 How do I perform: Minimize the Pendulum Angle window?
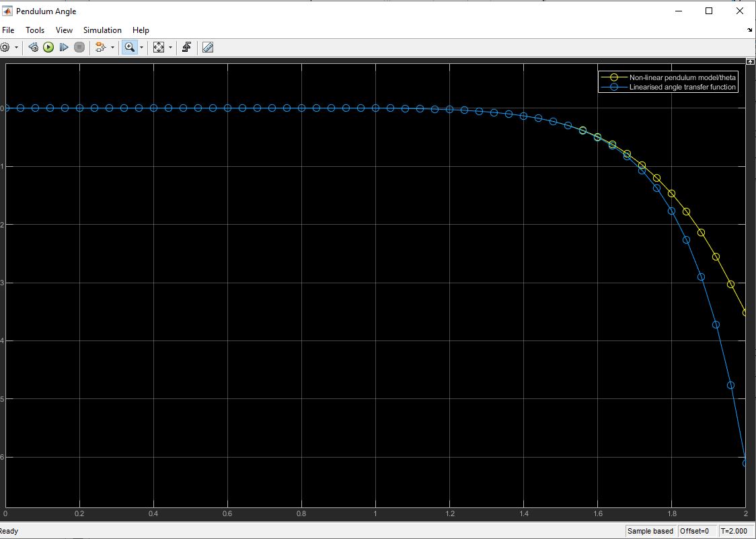click(679, 11)
